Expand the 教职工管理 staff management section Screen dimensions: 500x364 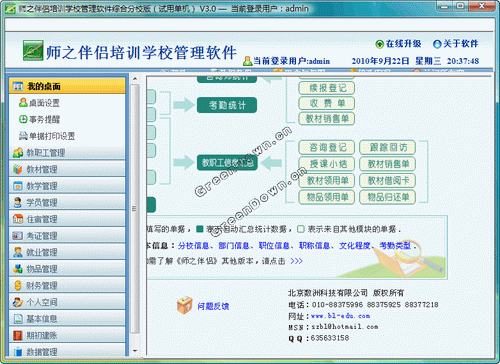pyautogui.click(x=67, y=153)
